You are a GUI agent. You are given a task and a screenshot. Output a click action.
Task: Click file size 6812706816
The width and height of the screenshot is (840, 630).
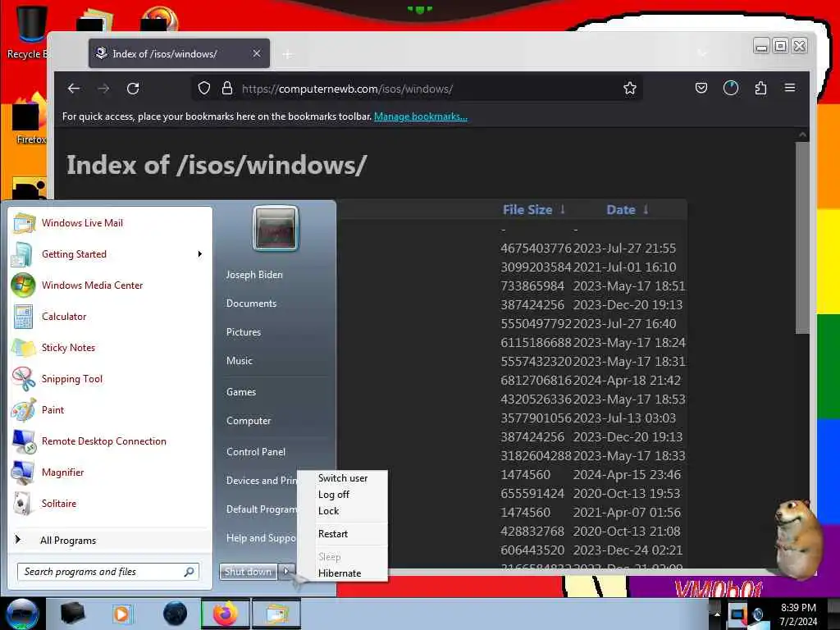pos(536,380)
